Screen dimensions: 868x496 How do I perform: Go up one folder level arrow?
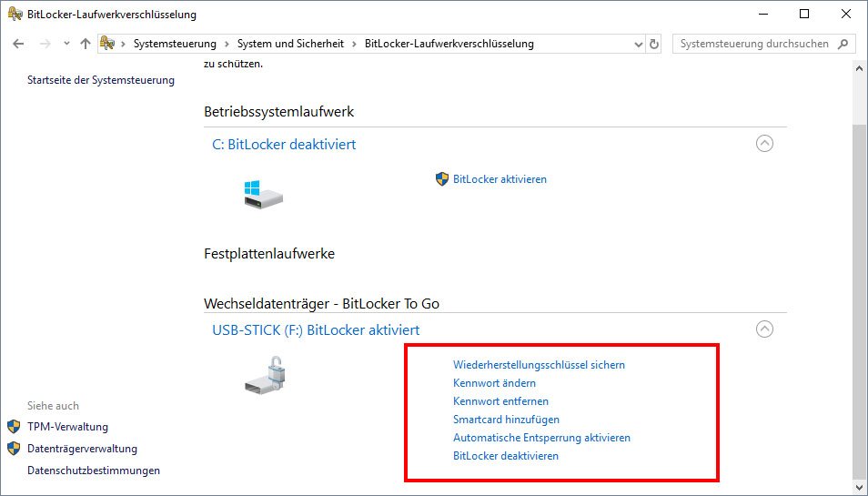click(x=85, y=44)
